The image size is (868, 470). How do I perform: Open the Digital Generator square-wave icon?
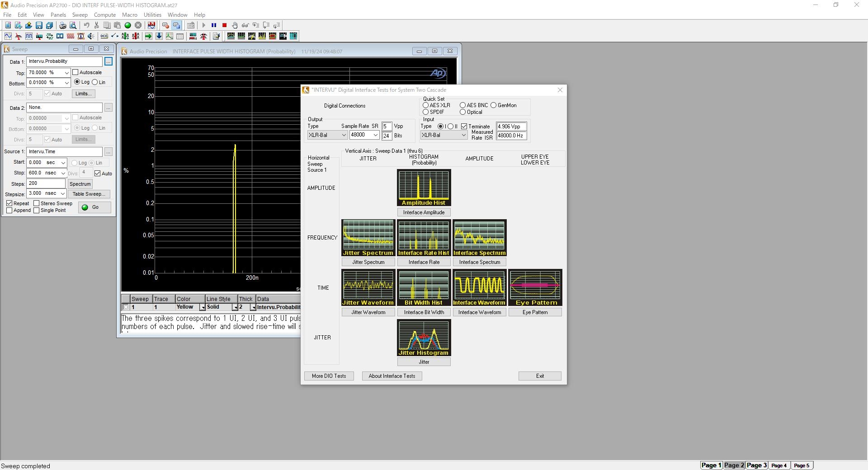tap(29, 36)
